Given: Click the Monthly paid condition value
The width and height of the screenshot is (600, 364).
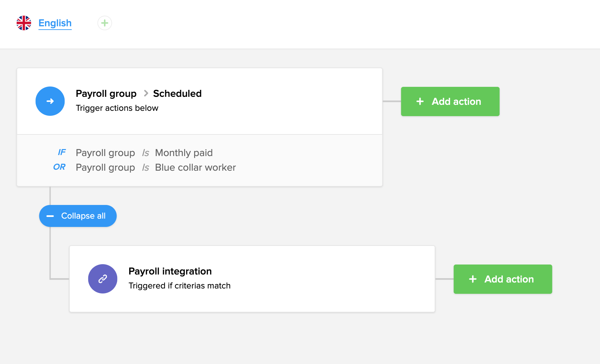Looking at the screenshot, I should 184,153.
